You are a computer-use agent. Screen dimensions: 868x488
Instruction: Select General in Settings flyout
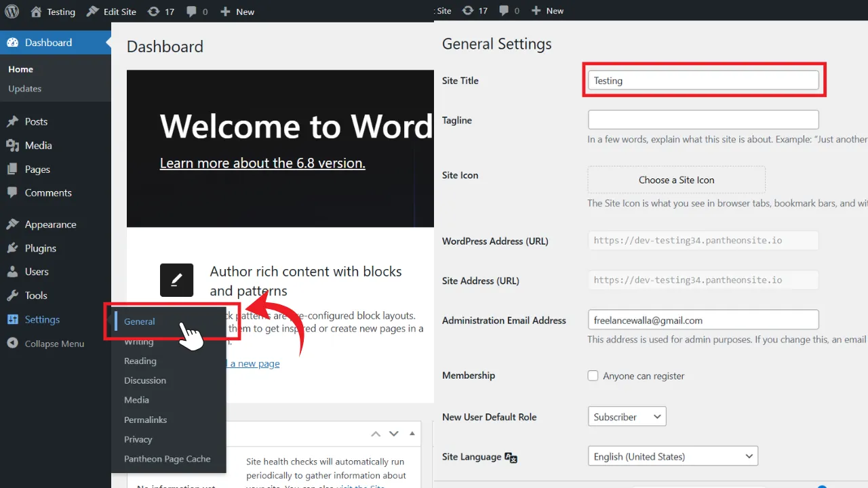click(x=139, y=321)
